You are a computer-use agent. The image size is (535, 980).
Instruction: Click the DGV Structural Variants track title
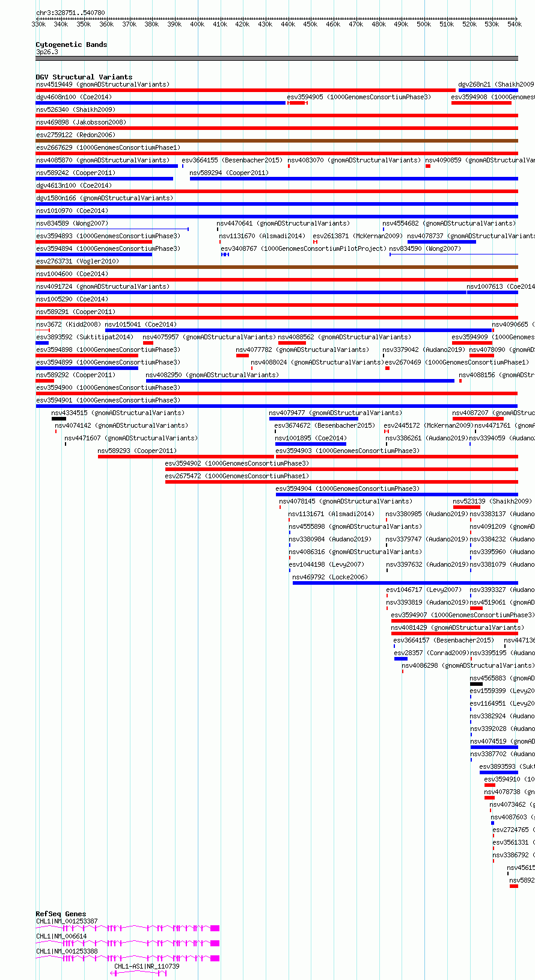tap(84, 77)
